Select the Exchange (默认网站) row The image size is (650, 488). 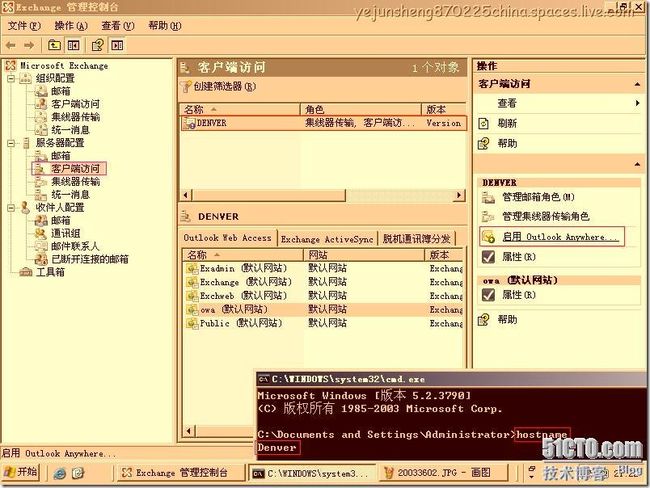(x=324, y=282)
